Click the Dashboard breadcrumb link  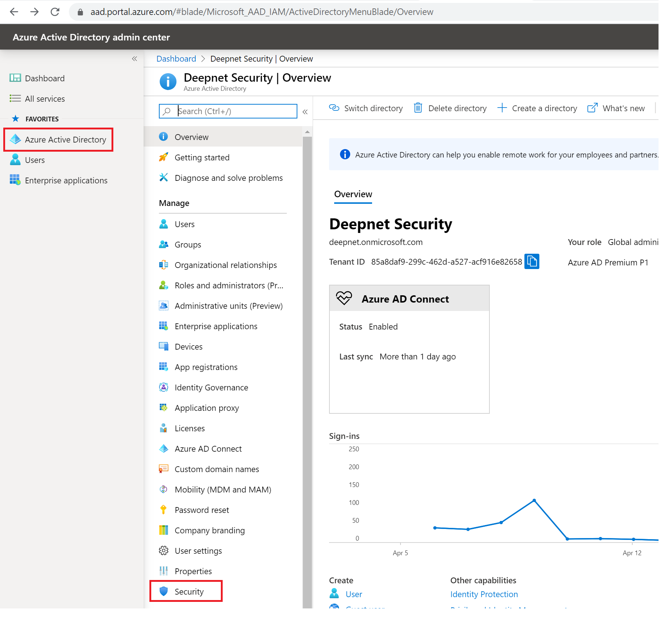(x=176, y=59)
